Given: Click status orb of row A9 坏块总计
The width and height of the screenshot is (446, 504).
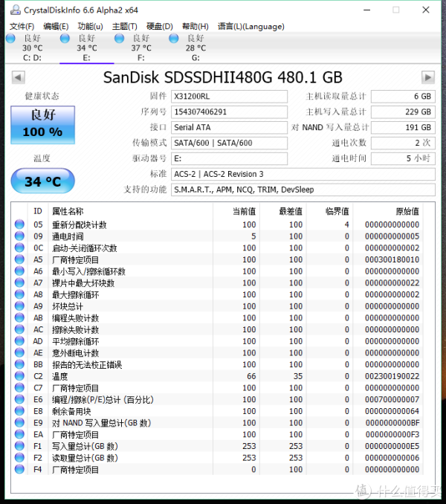Looking at the screenshot, I should click(x=19, y=306).
